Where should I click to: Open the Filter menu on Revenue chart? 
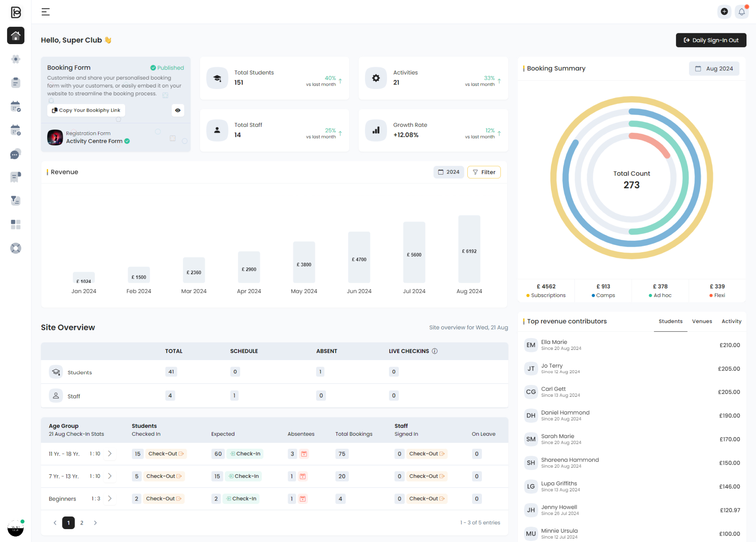(x=484, y=172)
